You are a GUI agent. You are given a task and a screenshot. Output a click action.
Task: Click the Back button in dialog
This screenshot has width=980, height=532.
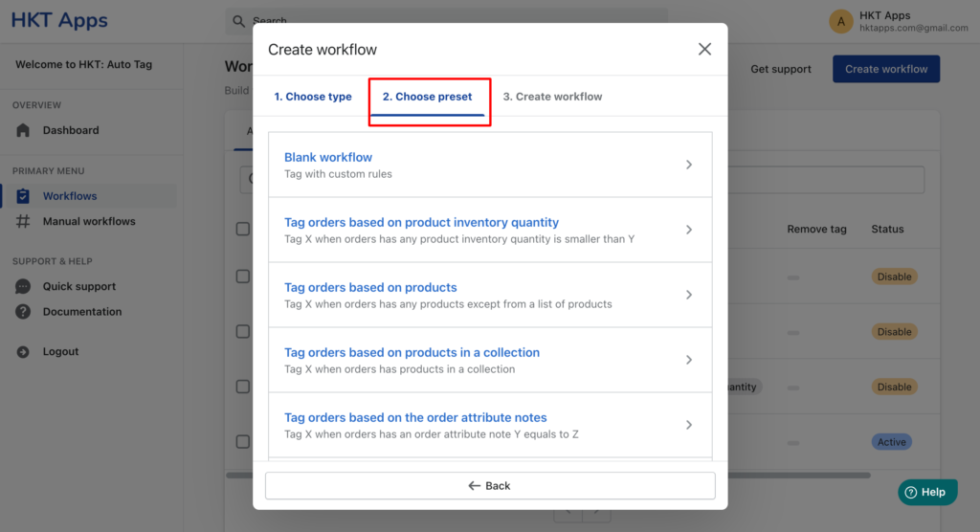[x=490, y=486]
